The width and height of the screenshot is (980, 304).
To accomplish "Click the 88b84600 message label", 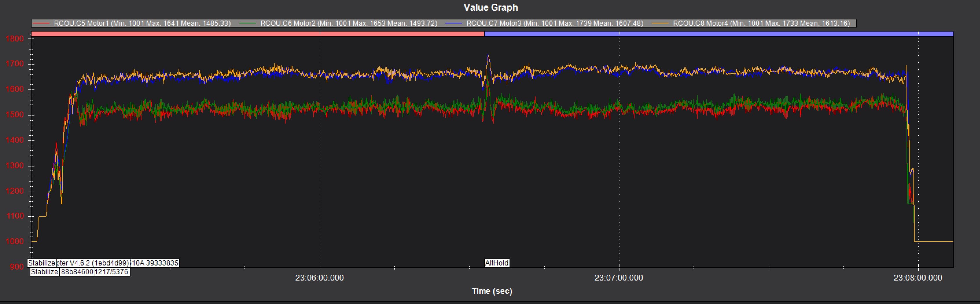I will click(77, 272).
